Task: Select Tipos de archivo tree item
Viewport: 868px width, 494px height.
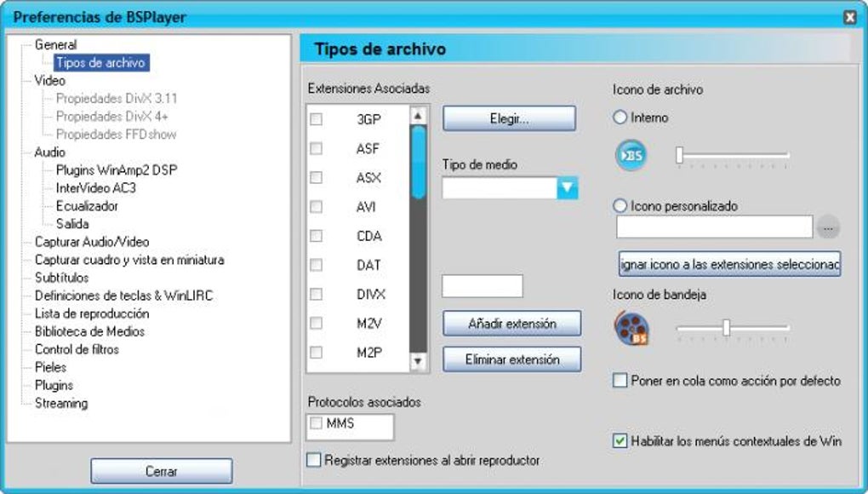Action: [101, 62]
